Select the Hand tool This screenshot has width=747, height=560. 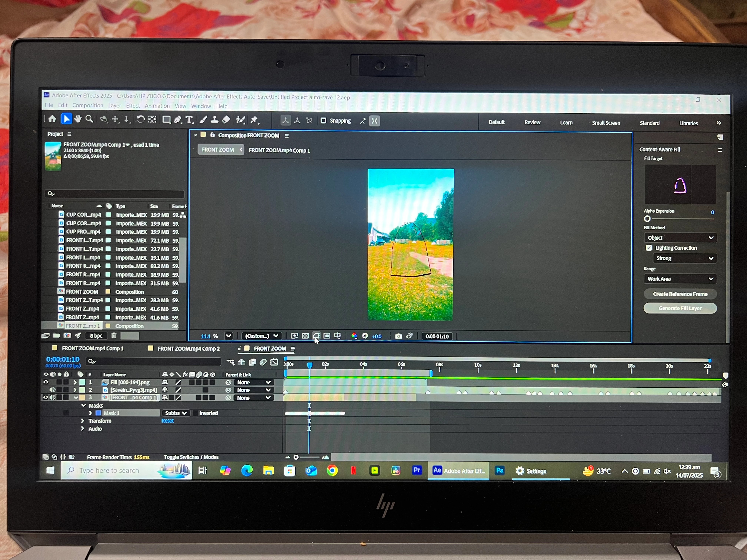coord(78,119)
